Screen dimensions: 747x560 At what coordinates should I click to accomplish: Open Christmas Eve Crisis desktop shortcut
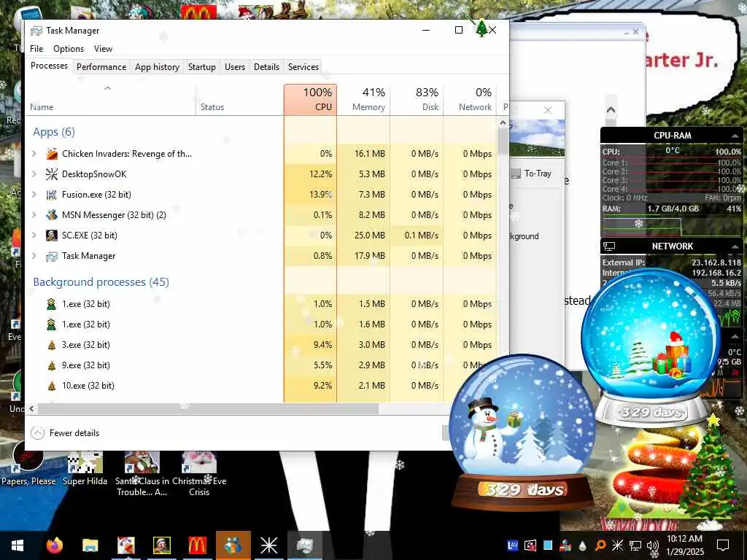(x=199, y=474)
